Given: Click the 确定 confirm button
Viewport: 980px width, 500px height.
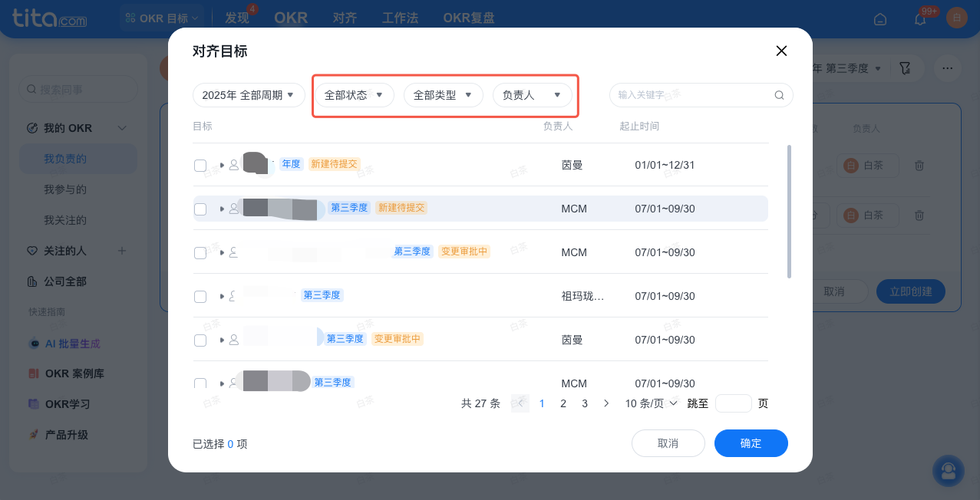Looking at the screenshot, I should [x=751, y=443].
